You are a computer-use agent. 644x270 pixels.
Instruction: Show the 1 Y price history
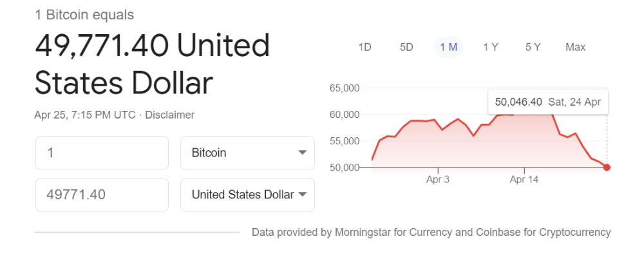point(491,47)
